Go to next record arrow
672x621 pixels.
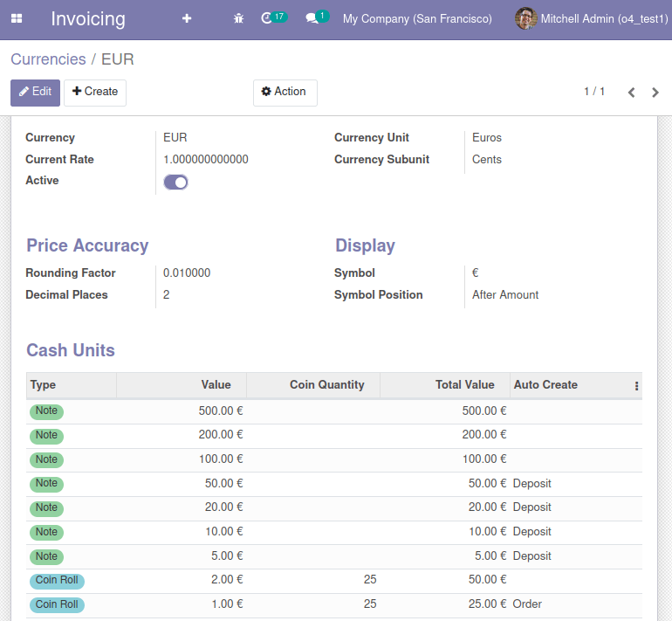point(655,93)
